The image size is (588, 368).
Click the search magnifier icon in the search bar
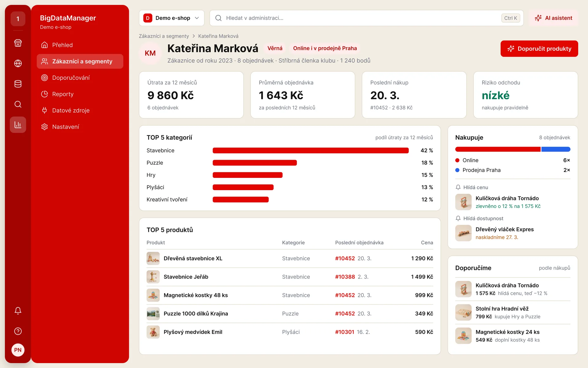point(218,18)
